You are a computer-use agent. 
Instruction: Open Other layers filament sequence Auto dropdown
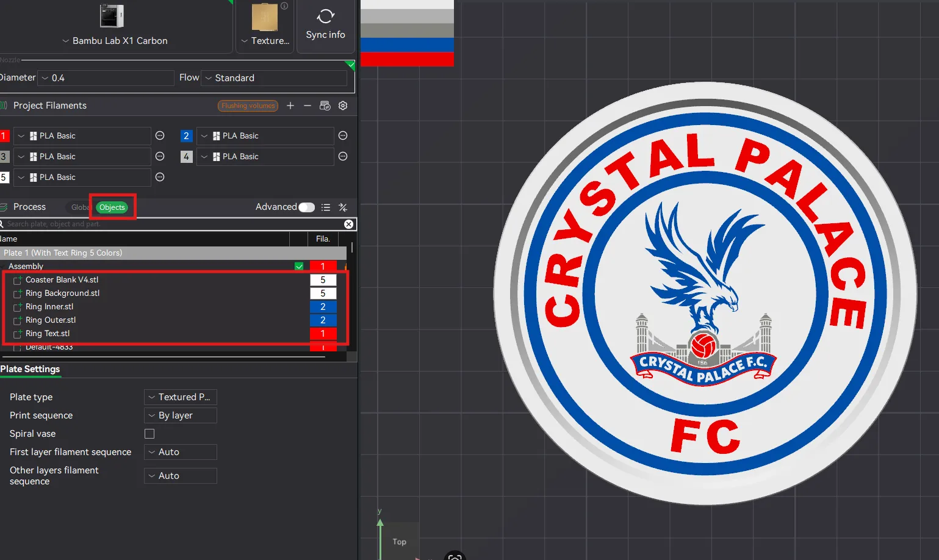click(x=181, y=476)
